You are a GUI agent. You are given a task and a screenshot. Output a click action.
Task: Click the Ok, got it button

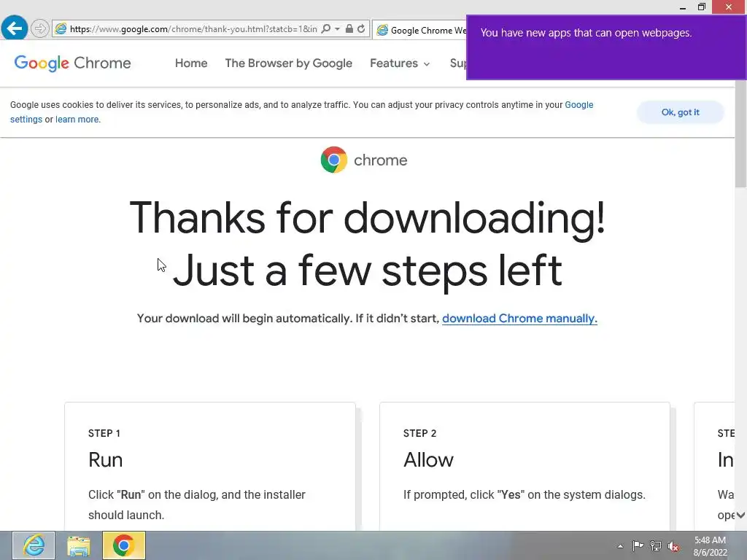681,112
